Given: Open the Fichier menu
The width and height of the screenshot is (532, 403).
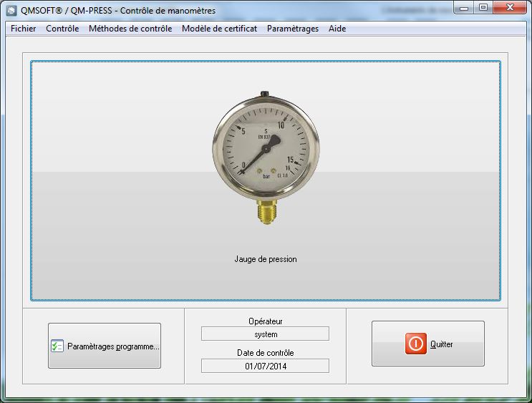Looking at the screenshot, I should 23,29.
